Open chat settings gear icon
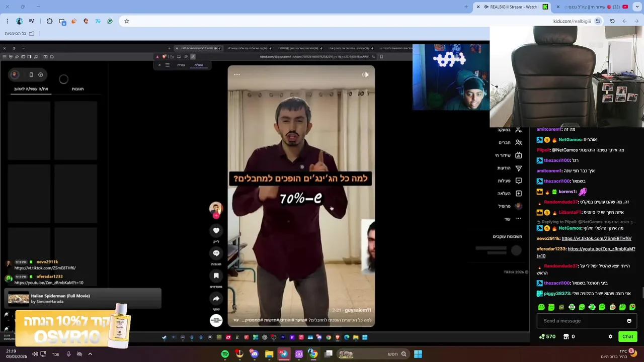This screenshot has height=362, width=644. (x=610, y=336)
